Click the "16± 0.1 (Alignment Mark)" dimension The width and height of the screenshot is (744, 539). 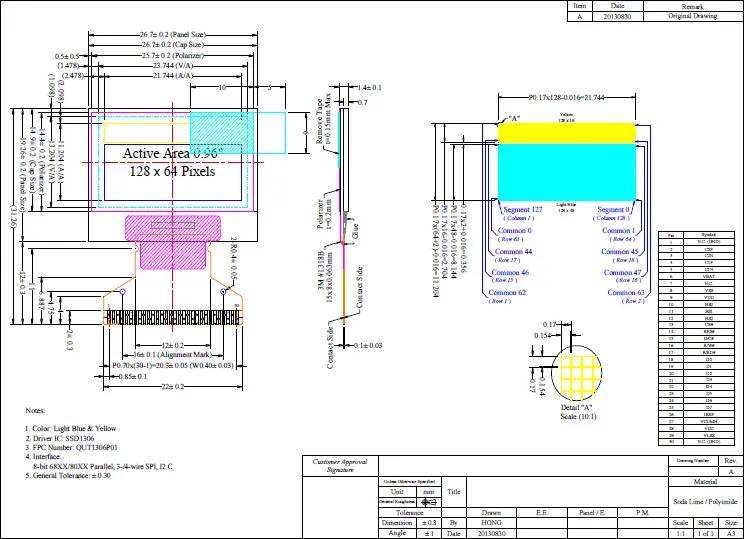(x=173, y=355)
